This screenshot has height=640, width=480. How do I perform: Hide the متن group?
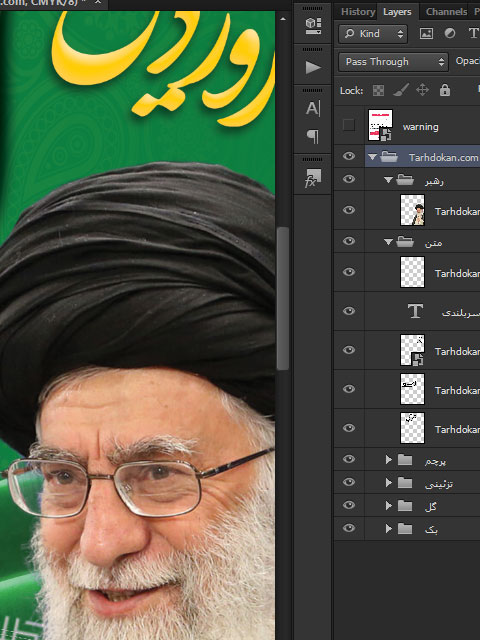(349, 241)
